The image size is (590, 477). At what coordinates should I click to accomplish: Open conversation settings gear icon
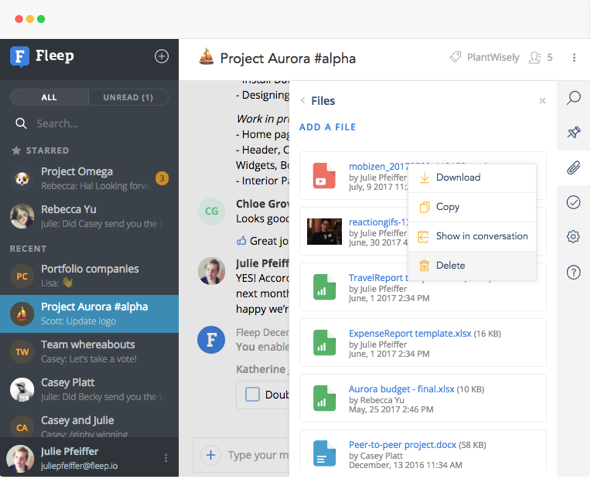[x=573, y=237]
